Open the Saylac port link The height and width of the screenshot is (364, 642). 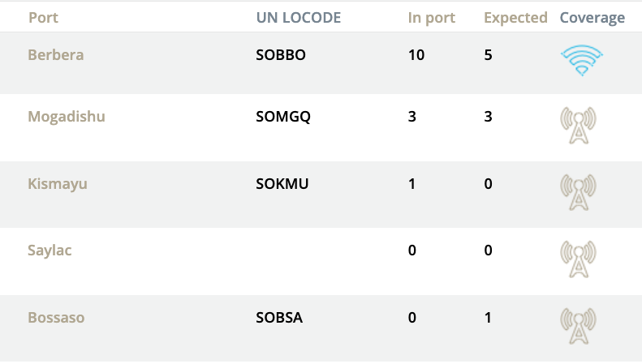[50, 251]
